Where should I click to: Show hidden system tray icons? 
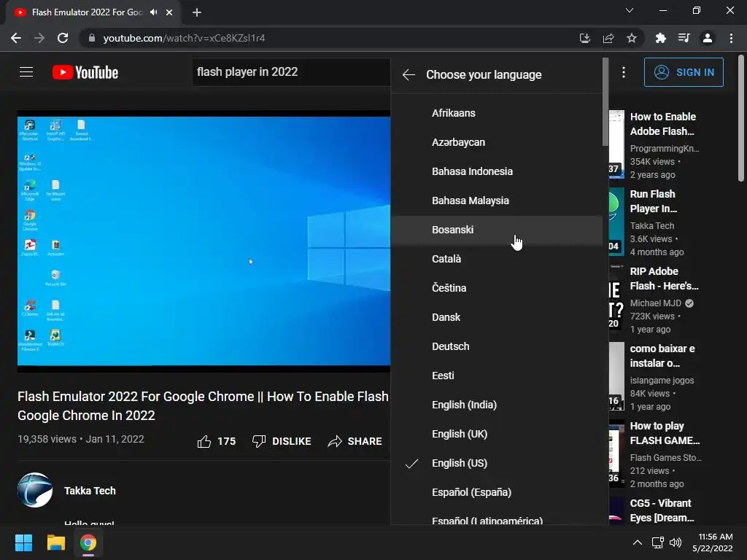[638, 542]
